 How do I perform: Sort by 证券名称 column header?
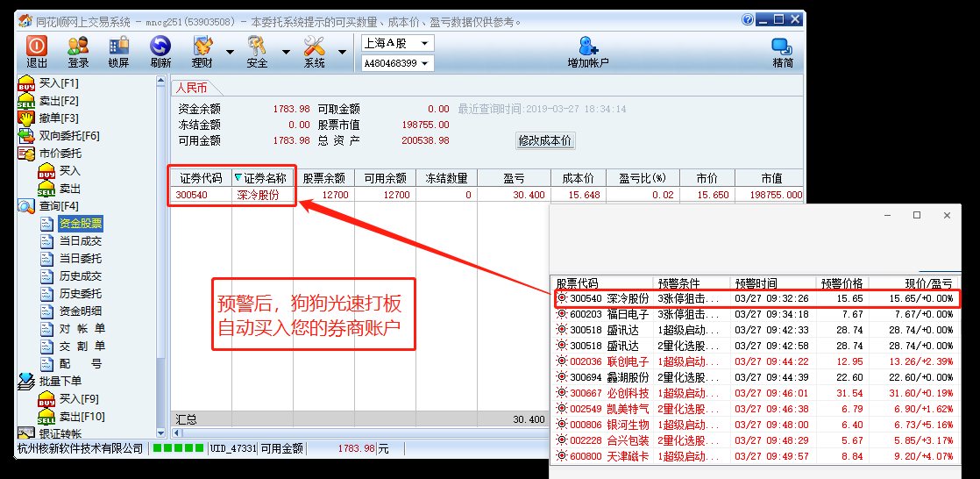coord(263,178)
